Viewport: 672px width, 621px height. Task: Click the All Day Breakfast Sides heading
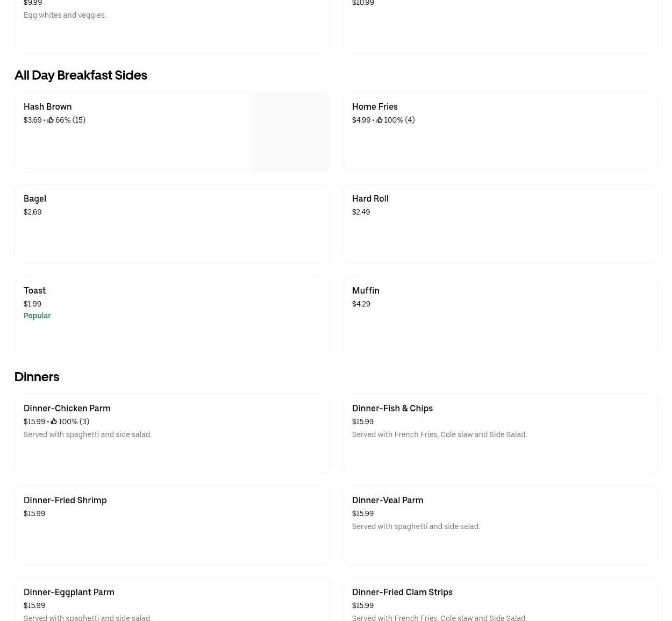point(81,75)
